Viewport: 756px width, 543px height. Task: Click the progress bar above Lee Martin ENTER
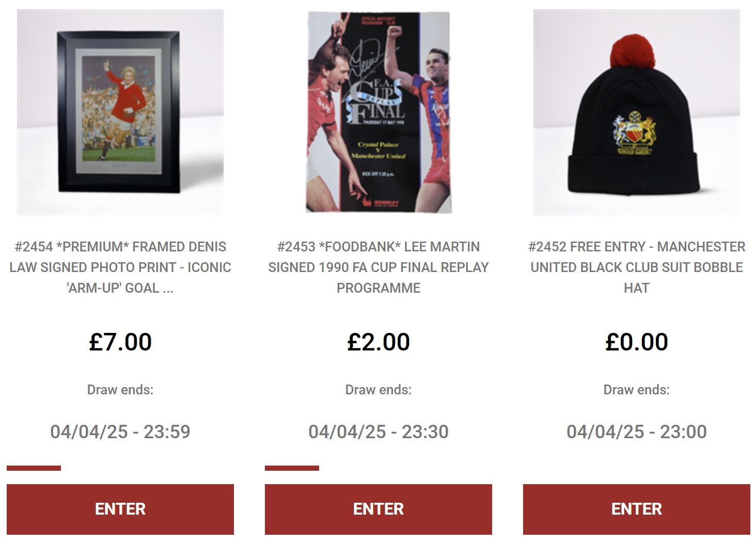292,468
